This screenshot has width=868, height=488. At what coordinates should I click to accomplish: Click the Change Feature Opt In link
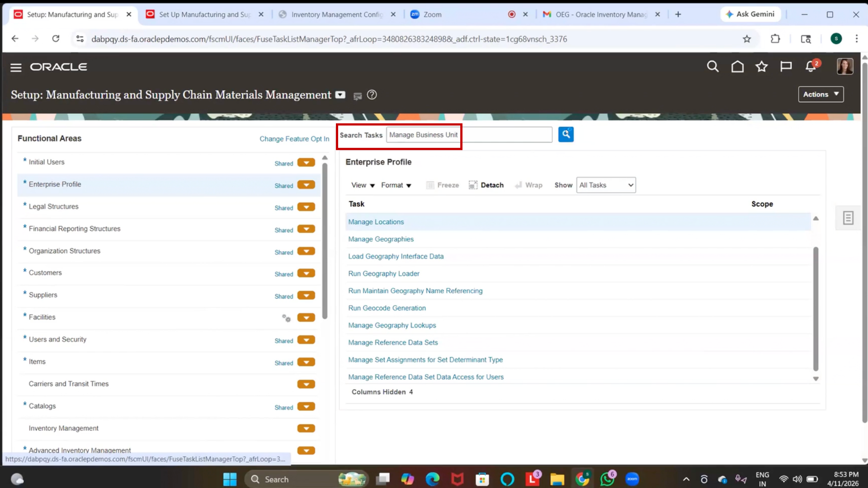(294, 139)
